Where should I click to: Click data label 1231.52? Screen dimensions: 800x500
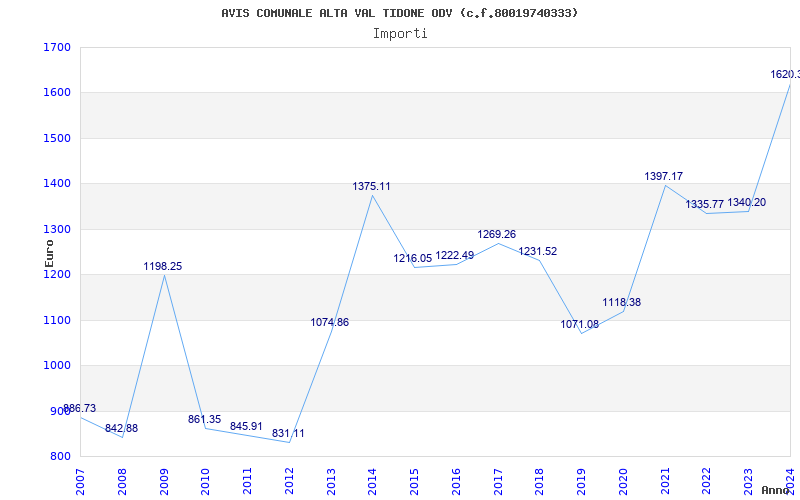[538, 252]
